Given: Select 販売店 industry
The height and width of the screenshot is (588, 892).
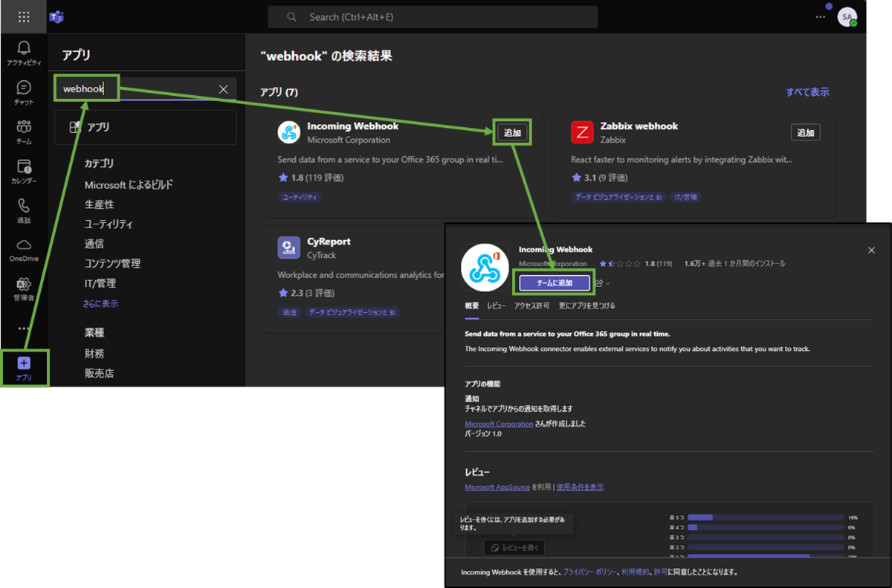Looking at the screenshot, I should pyautogui.click(x=99, y=373).
